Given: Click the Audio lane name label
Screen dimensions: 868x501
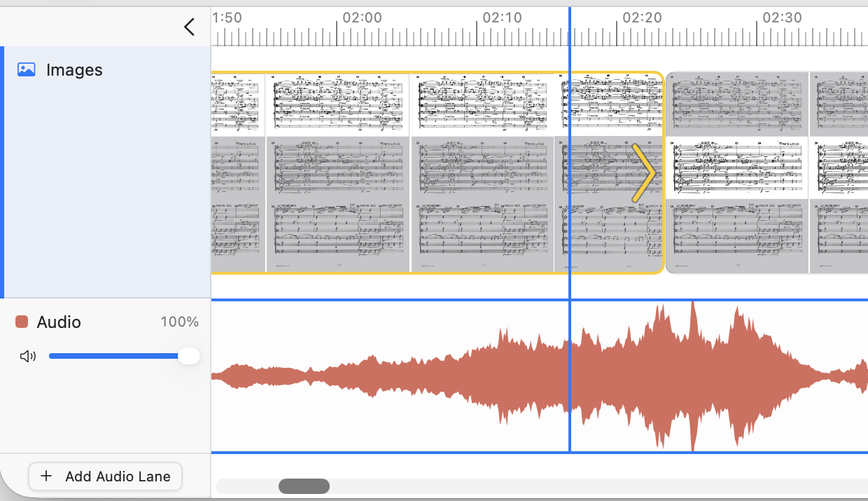Looking at the screenshot, I should [x=59, y=322].
